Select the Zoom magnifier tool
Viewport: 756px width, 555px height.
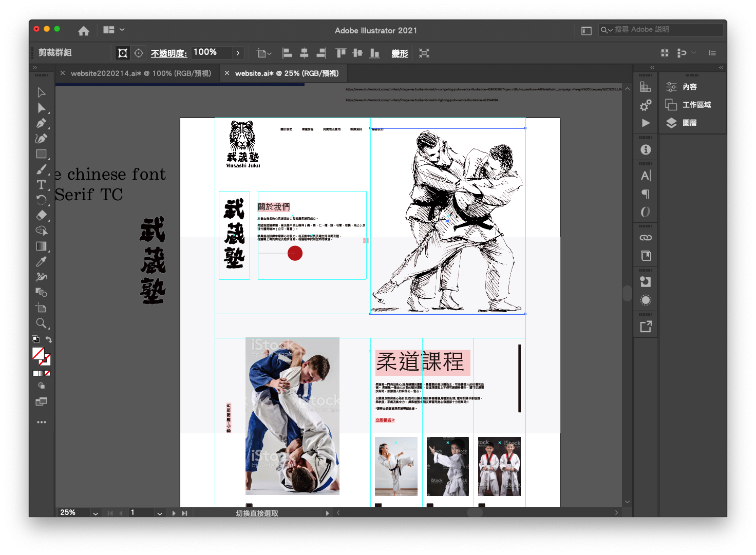(x=42, y=323)
